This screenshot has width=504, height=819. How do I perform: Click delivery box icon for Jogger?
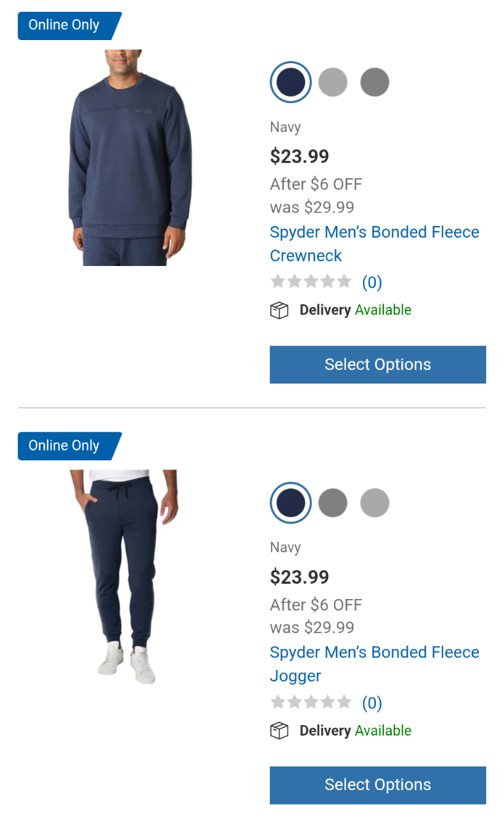pyautogui.click(x=280, y=731)
